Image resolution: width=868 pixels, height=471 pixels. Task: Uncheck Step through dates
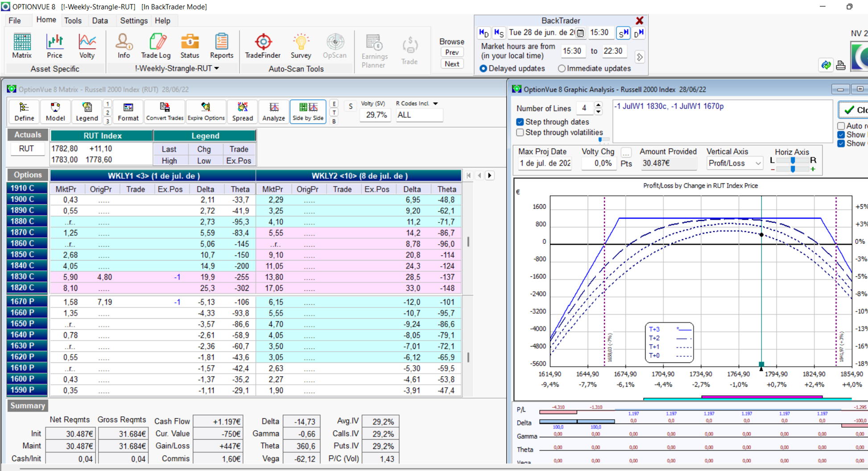[520, 122]
